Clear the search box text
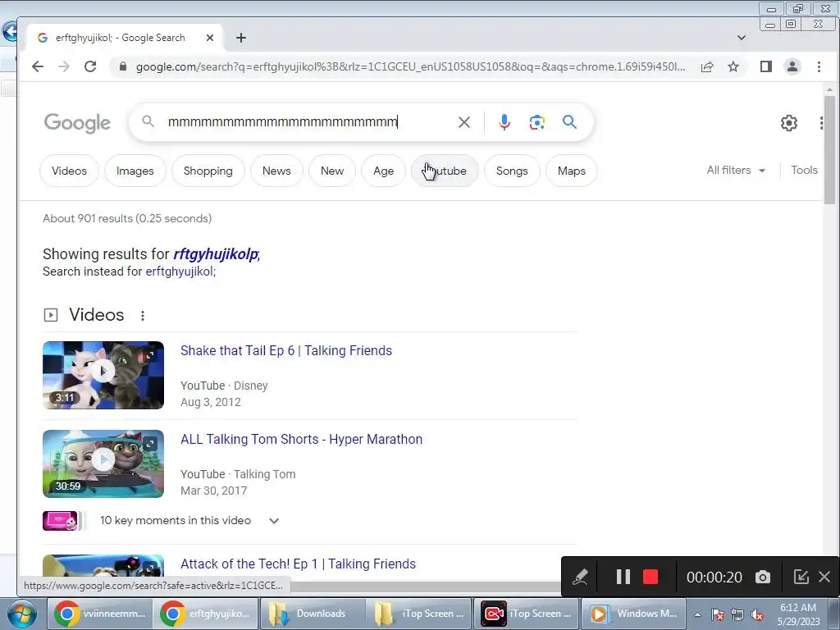The height and width of the screenshot is (630, 840). coord(464,122)
